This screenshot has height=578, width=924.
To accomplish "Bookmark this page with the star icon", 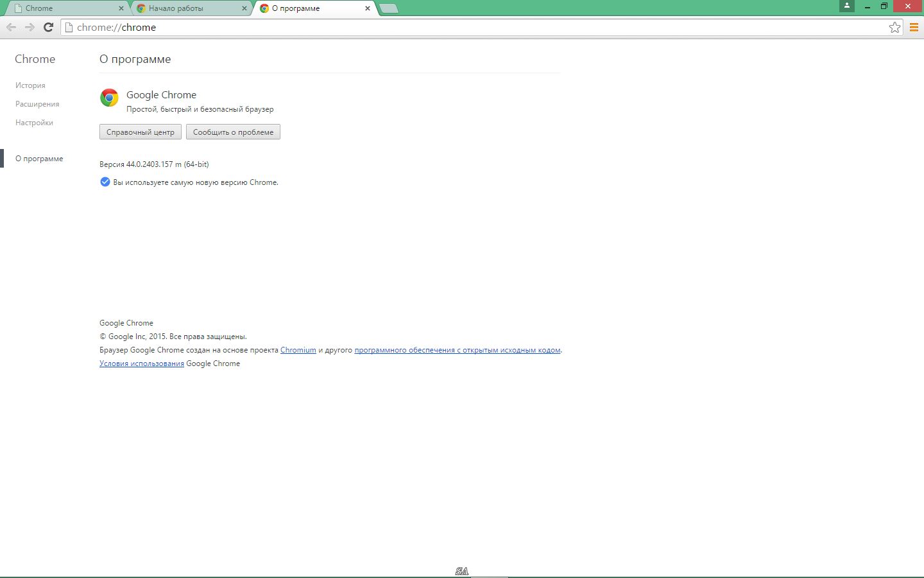I will [x=894, y=27].
